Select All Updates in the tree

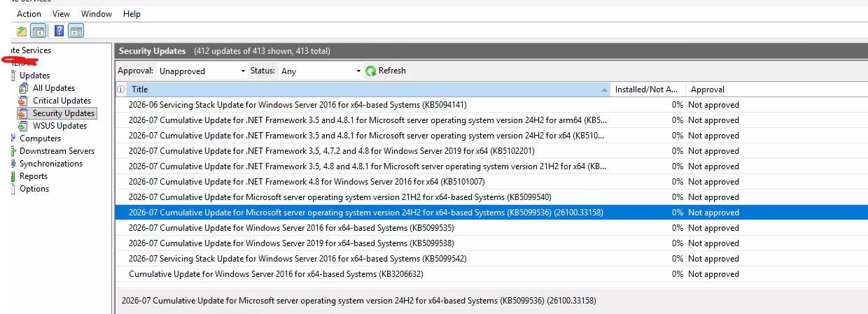tap(54, 88)
